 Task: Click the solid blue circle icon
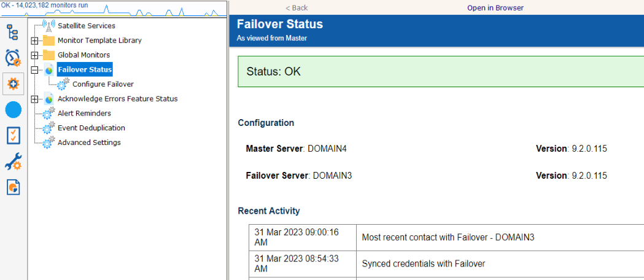[13, 110]
